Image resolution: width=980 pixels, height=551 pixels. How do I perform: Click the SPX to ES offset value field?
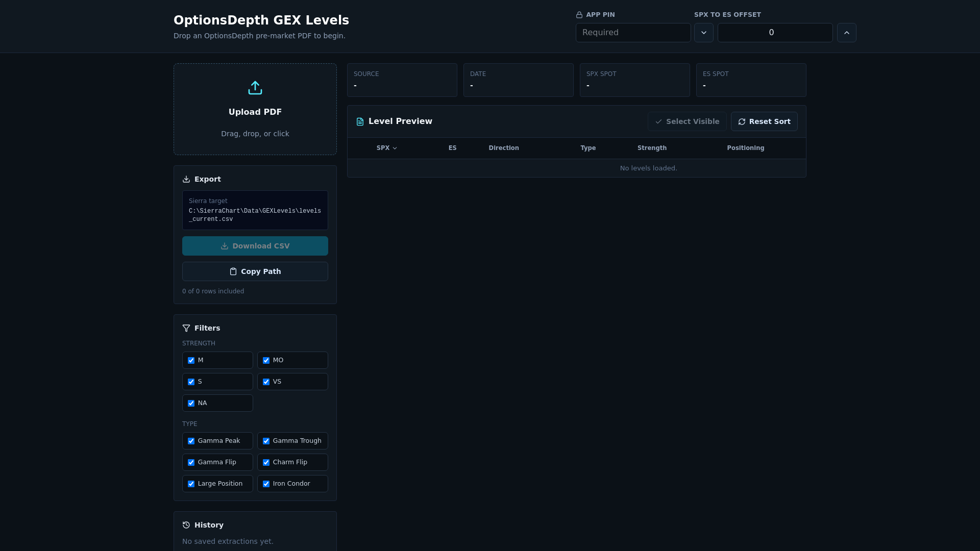coord(775,33)
